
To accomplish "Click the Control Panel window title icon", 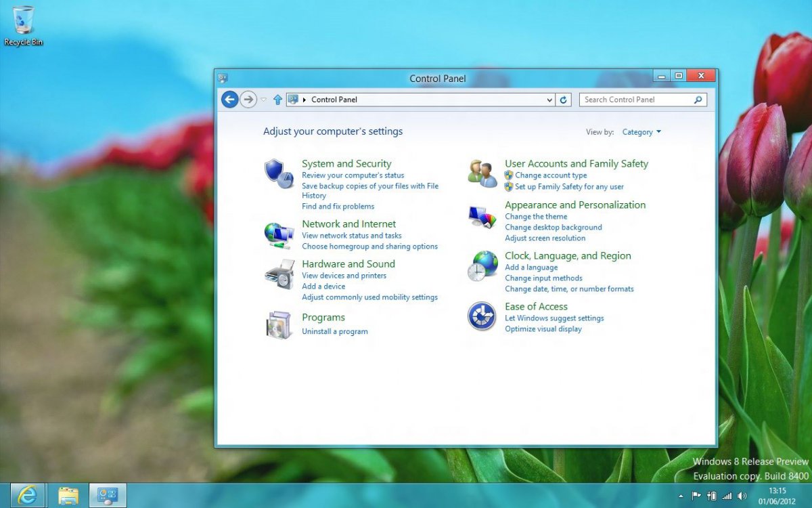I will pos(223,78).
